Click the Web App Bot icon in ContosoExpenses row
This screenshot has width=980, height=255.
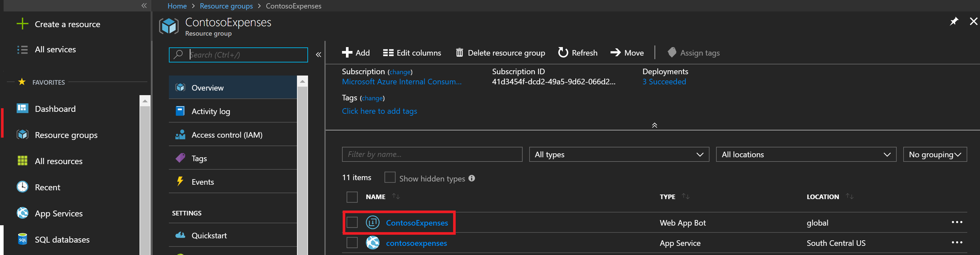tap(372, 222)
